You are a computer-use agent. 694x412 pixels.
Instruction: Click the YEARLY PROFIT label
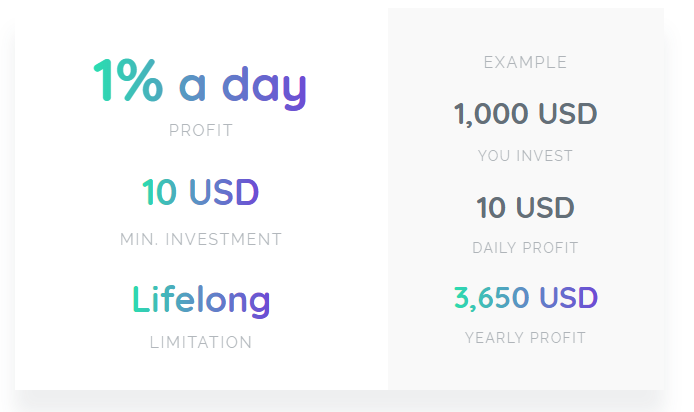click(525, 338)
